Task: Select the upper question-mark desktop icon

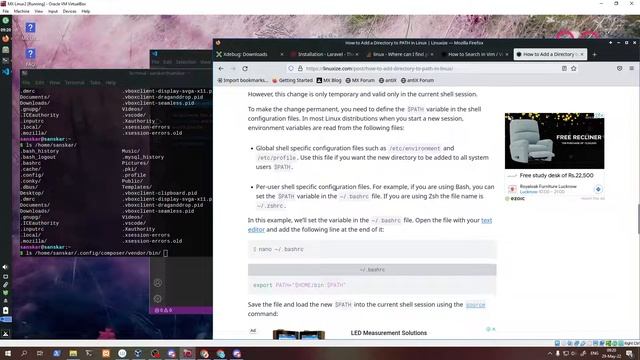Action: coord(30,28)
